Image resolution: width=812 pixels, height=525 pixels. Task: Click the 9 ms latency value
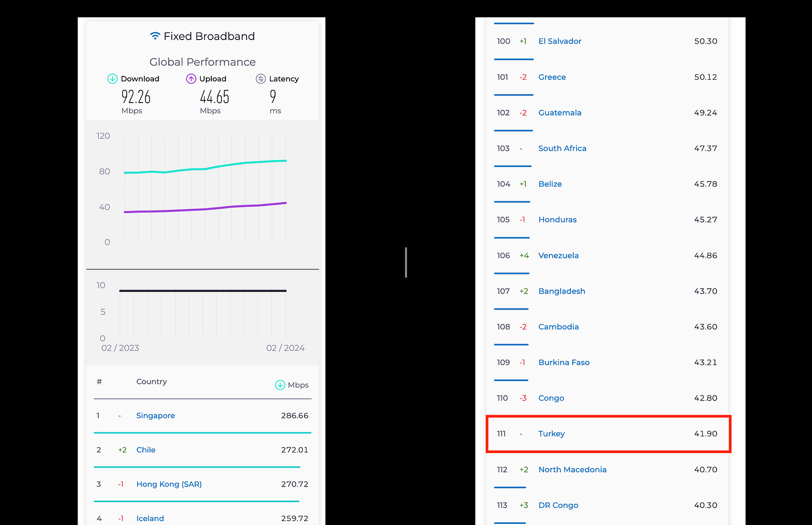(273, 97)
